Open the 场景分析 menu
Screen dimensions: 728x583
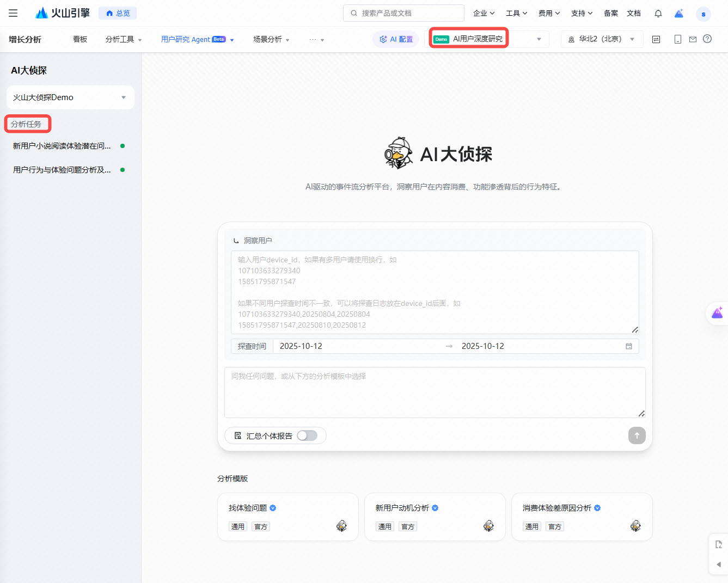coord(271,39)
